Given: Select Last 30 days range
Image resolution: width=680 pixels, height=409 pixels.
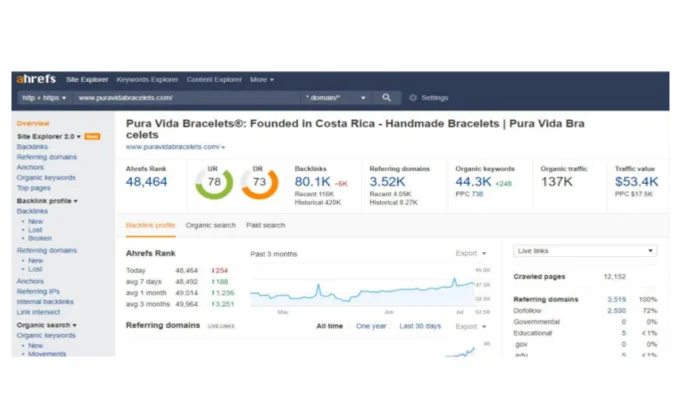Looking at the screenshot, I should click(420, 326).
